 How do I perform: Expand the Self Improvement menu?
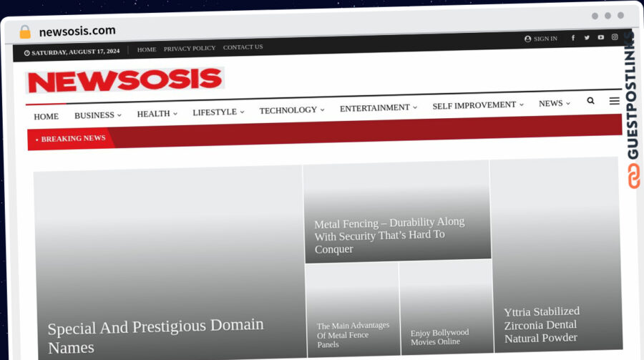pyautogui.click(x=478, y=105)
